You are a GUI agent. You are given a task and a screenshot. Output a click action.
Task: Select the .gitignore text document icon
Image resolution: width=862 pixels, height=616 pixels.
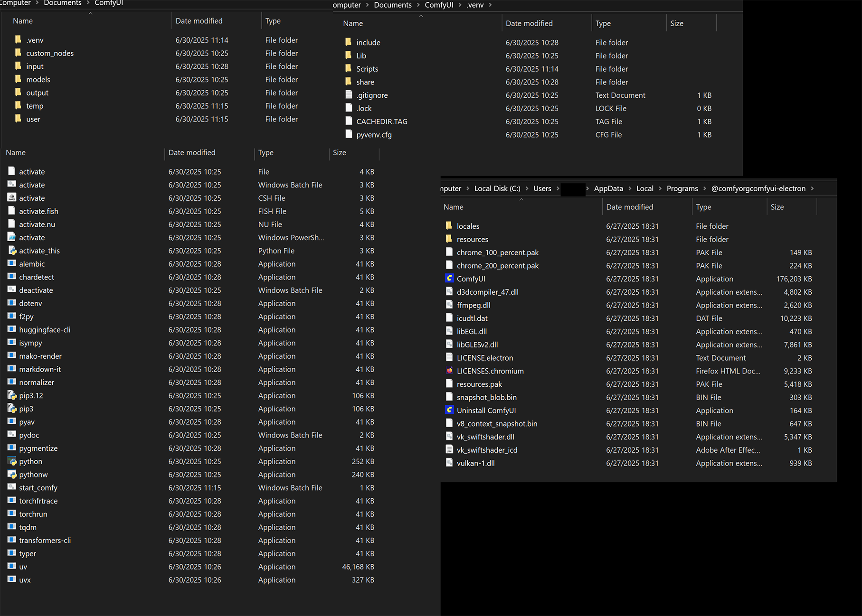coord(349,94)
